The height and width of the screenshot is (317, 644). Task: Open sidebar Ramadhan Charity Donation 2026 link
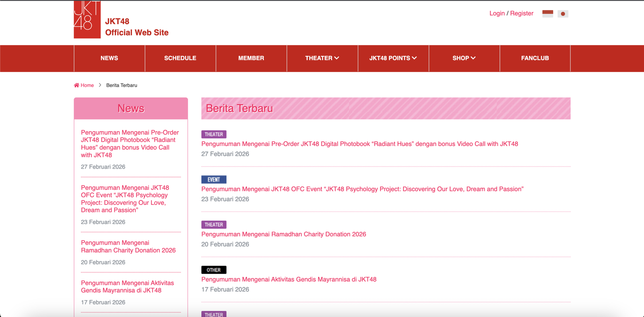click(x=128, y=247)
